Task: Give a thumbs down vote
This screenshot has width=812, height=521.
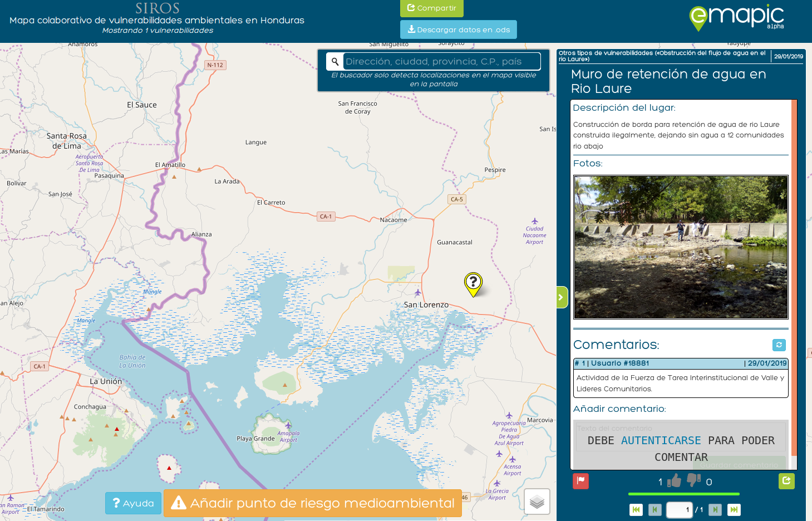Action: (x=693, y=480)
